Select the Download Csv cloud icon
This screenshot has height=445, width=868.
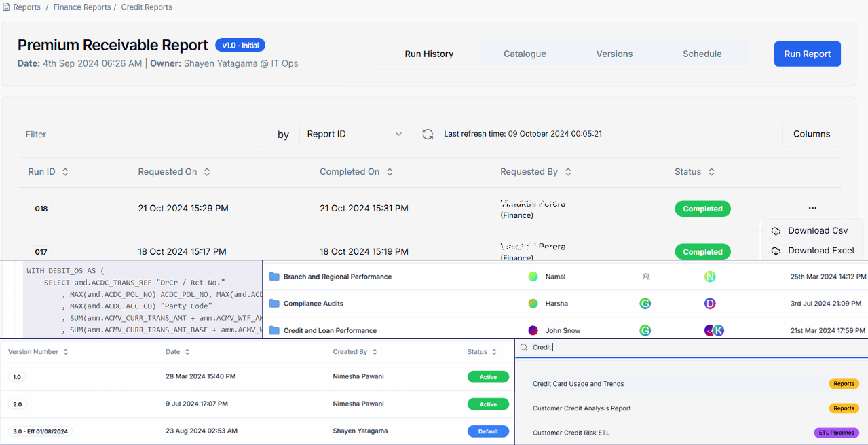(775, 230)
